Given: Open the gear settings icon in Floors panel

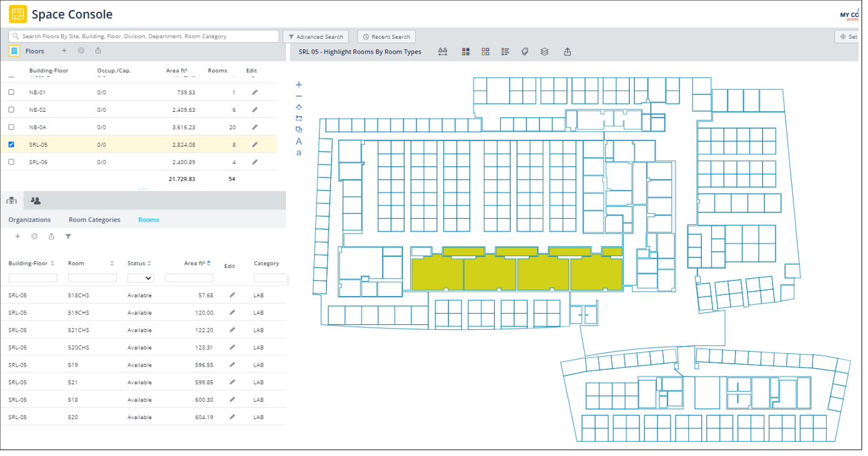Looking at the screenshot, I should (81, 50).
